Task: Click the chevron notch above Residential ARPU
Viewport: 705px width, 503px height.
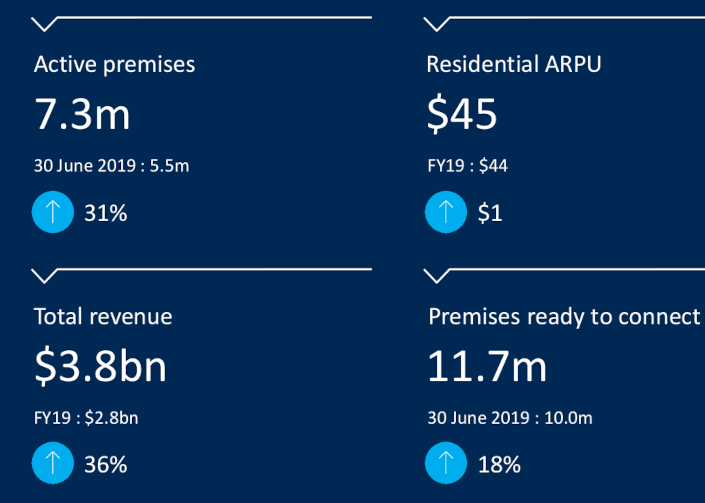Action: (x=437, y=24)
